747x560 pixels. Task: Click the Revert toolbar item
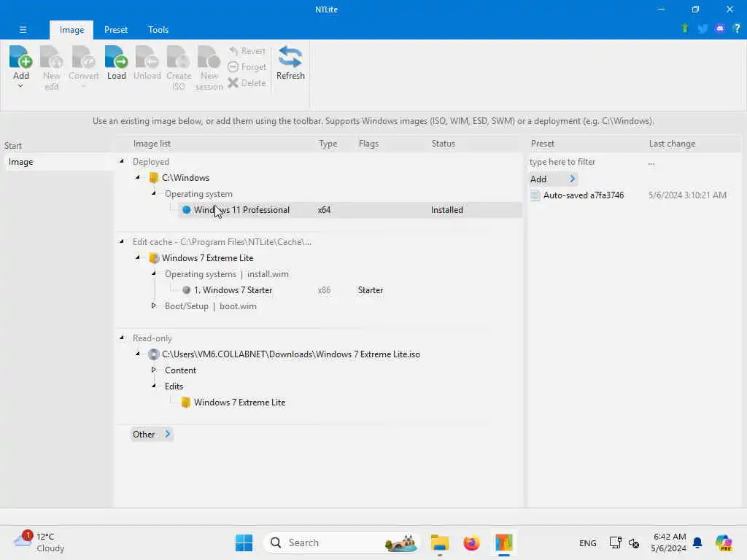click(x=247, y=51)
